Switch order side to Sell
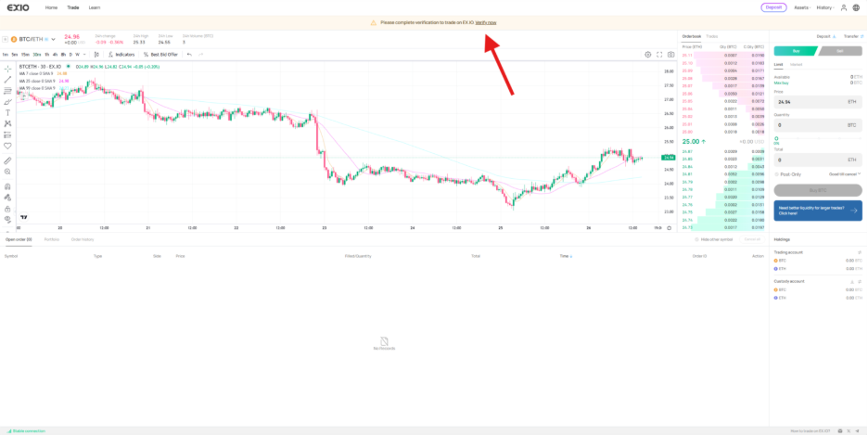 point(839,51)
